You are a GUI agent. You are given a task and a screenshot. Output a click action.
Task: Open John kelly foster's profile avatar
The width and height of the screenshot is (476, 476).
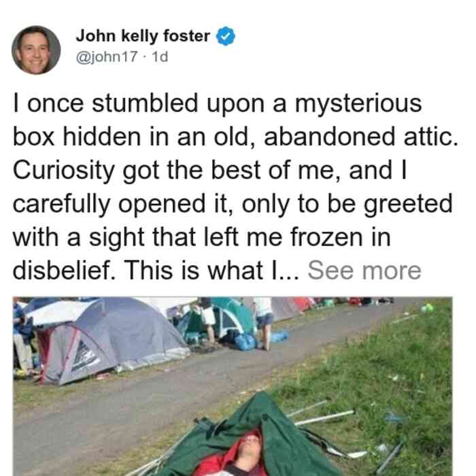pyautogui.click(x=36, y=50)
